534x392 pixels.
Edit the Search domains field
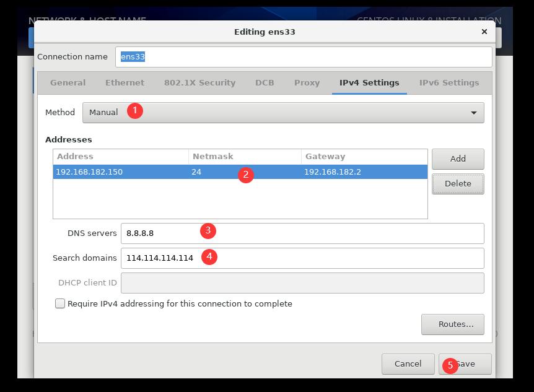tap(304, 258)
